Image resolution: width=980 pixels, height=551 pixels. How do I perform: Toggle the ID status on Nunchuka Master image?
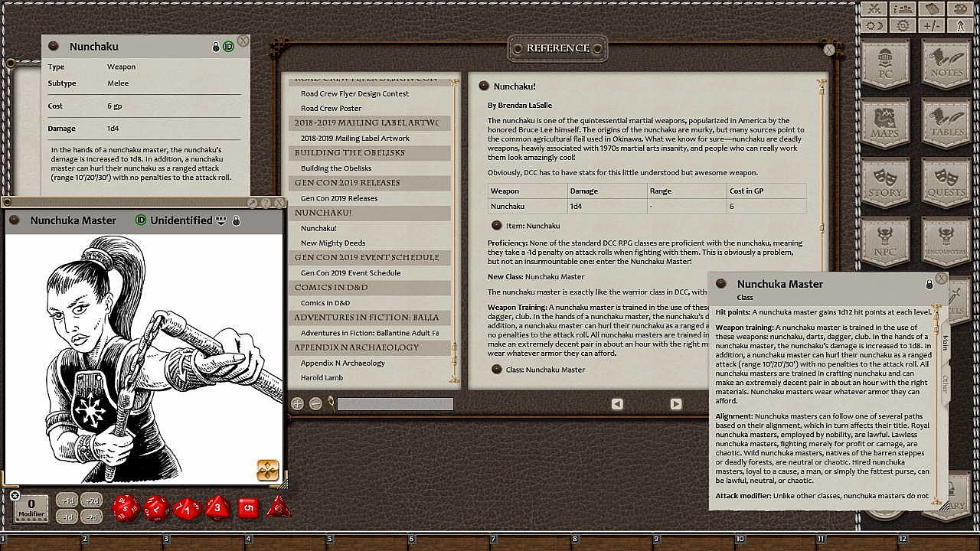(x=140, y=220)
